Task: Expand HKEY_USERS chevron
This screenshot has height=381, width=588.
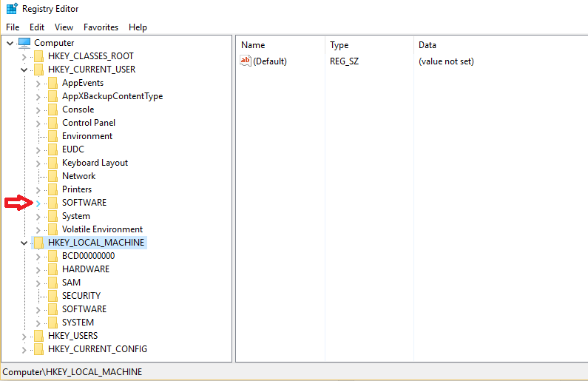Action: click(24, 337)
